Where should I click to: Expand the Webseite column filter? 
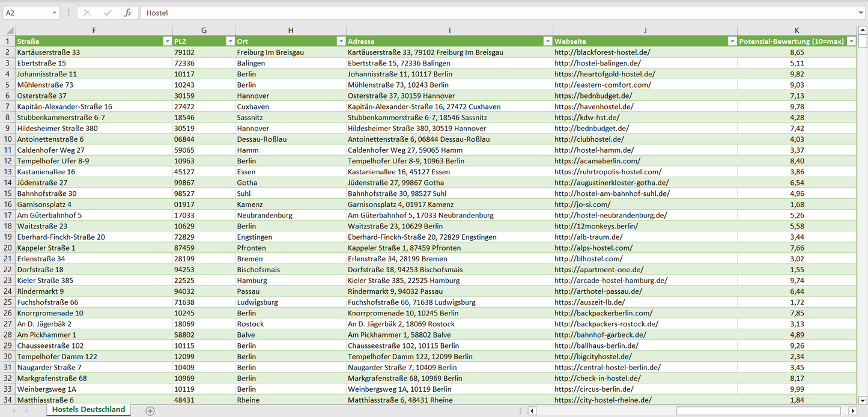pyautogui.click(x=732, y=41)
